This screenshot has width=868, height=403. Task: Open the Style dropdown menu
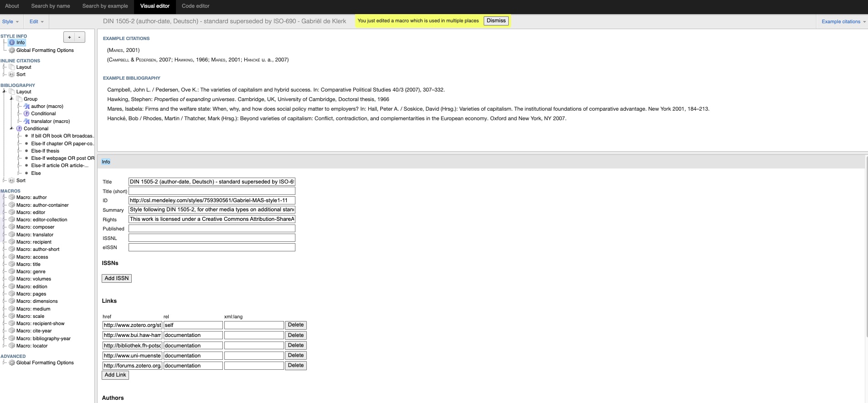point(10,22)
